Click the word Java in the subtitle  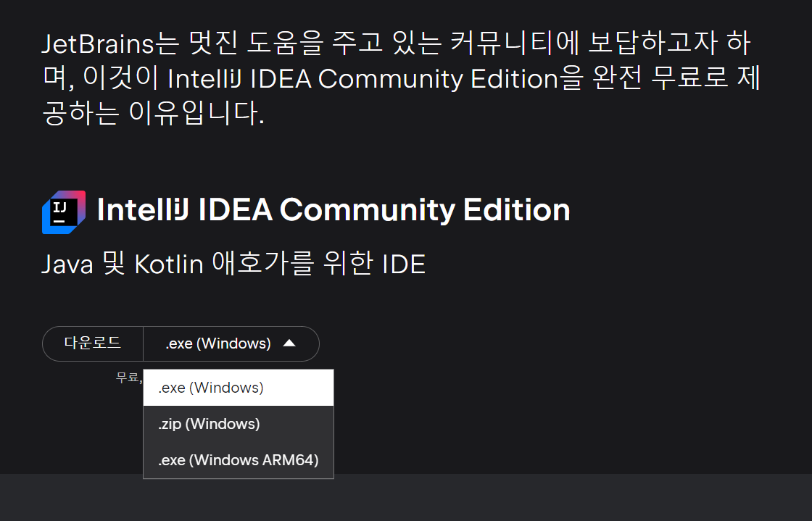coord(67,264)
